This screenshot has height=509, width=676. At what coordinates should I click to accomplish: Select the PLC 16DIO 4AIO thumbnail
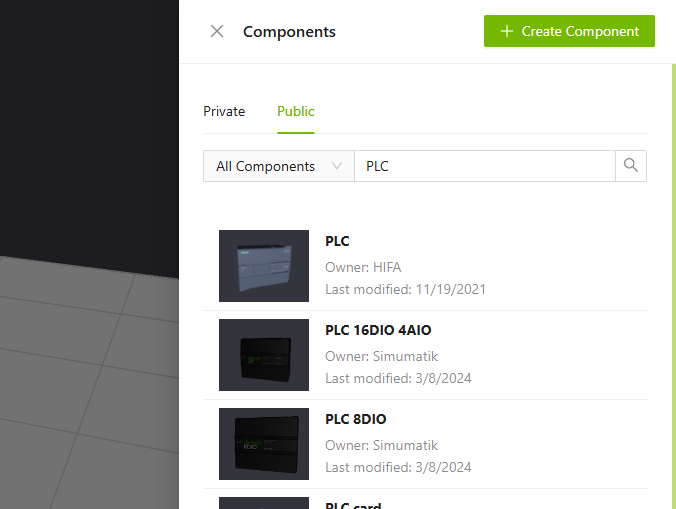264,355
